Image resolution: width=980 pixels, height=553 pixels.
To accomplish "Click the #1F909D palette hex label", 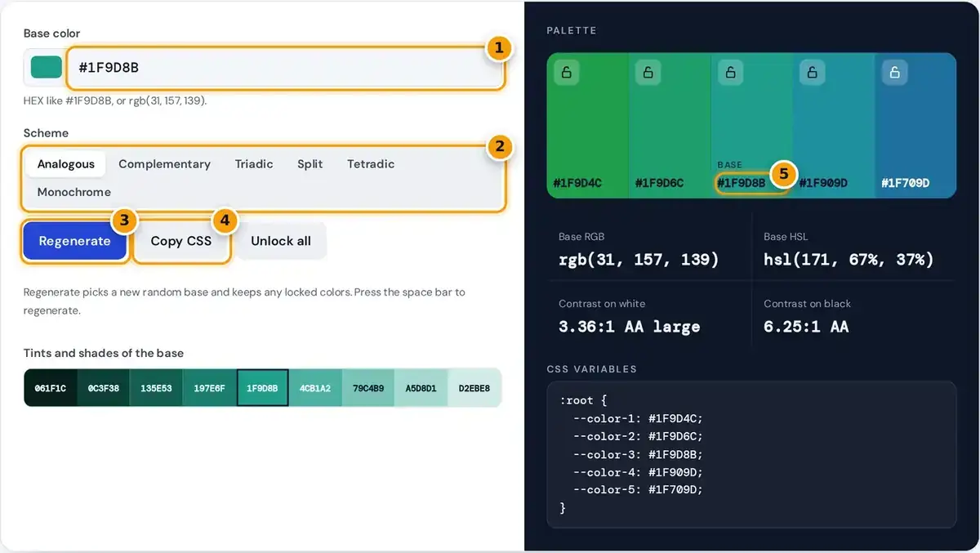I will coord(823,183).
